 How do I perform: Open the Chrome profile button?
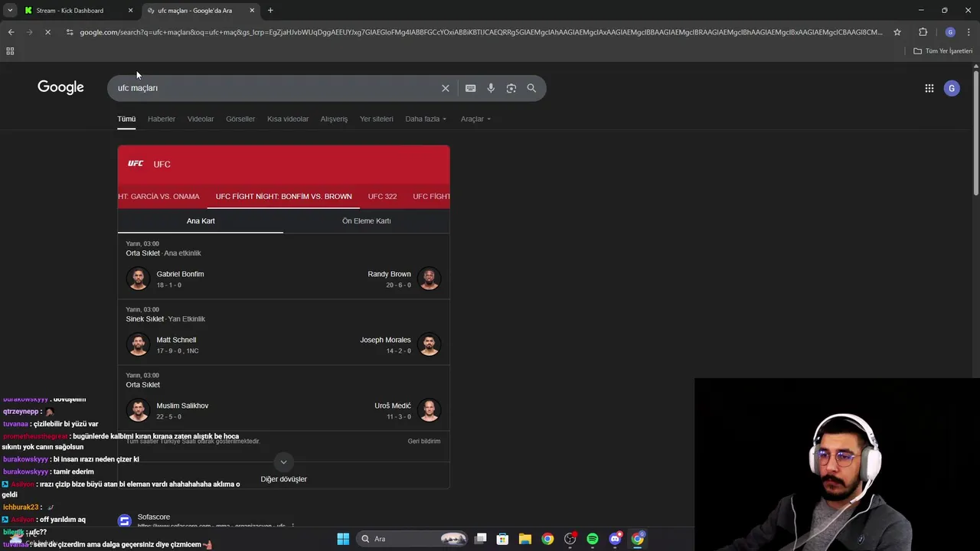(x=950, y=32)
